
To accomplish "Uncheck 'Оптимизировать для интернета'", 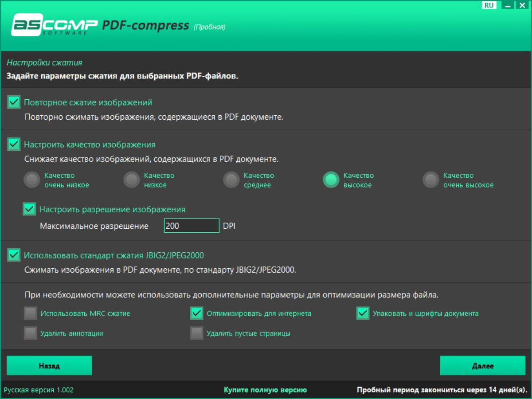I will pyautogui.click(x=196, y=313).
